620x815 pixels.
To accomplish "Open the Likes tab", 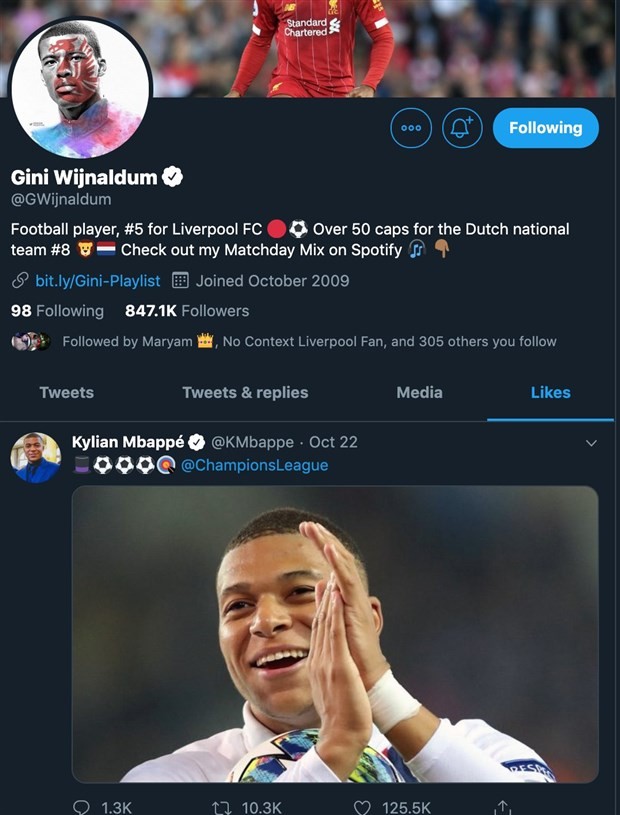I will coord(549,393).
